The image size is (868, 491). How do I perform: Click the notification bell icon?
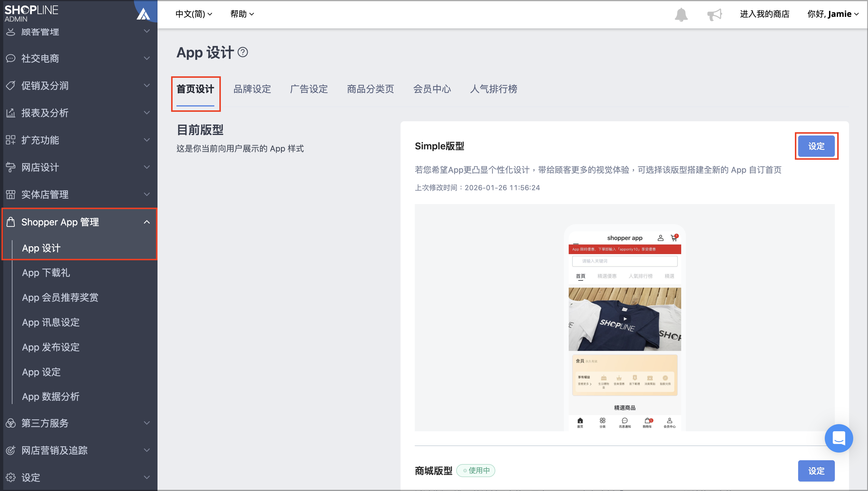coord(681,14)
